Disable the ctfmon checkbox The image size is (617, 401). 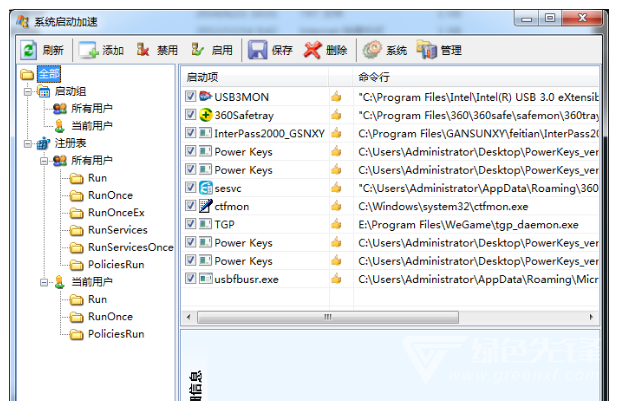[x=190, y=206]
